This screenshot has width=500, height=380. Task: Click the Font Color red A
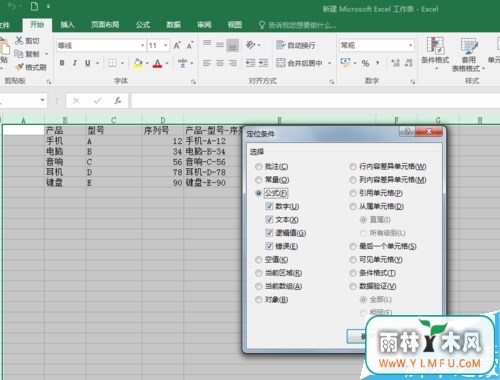point(157,63)
